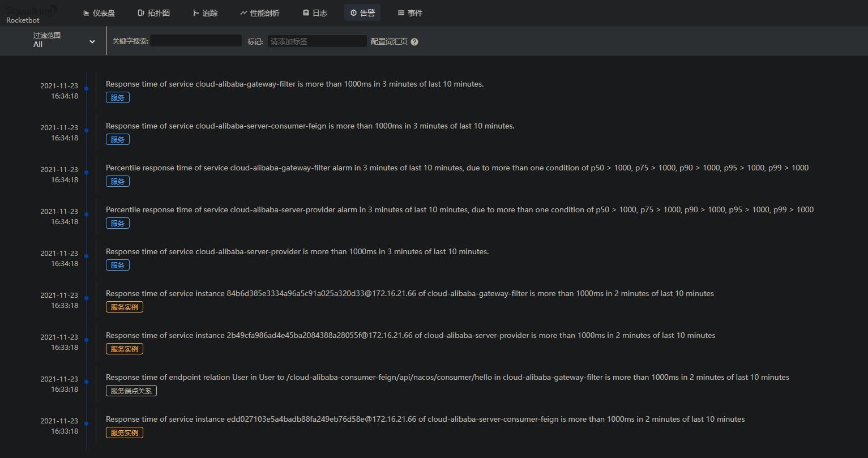Select the 告警 alarm tab
868x458 pixels.
[x=362, y=13]
